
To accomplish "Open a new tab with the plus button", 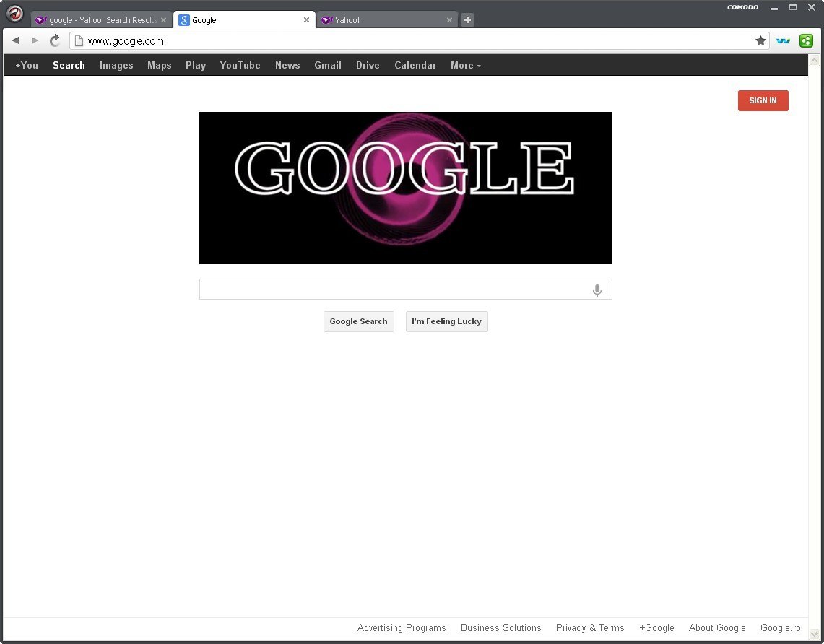I will coord(467,19).
